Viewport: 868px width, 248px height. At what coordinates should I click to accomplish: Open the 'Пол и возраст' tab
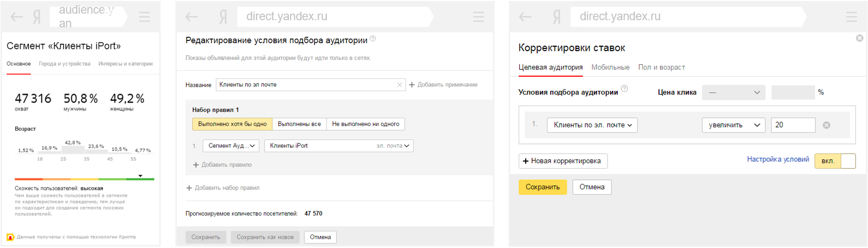point(661,67)
